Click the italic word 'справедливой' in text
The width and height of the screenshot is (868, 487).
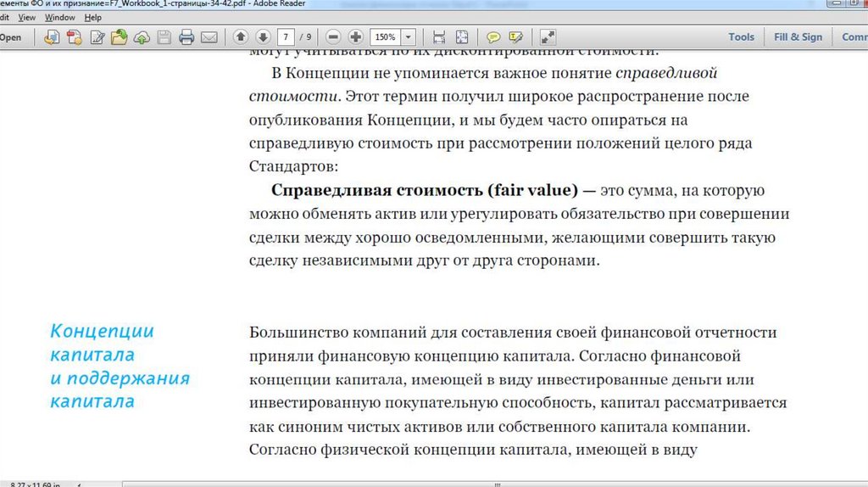[x=666, y=73]
